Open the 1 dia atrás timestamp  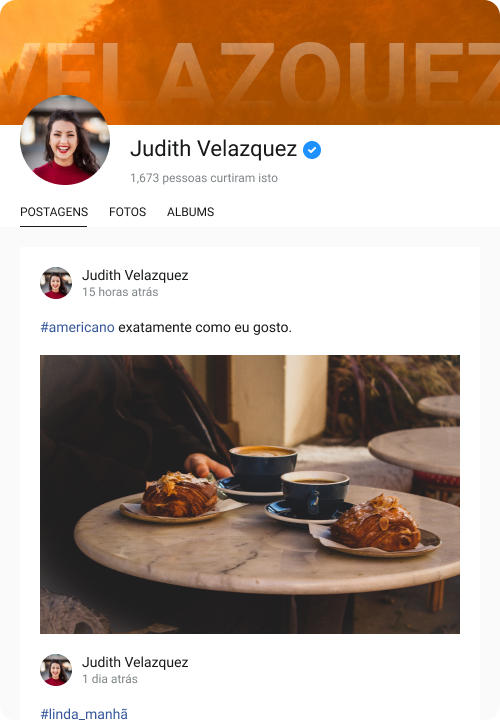[x=110, y=679]
